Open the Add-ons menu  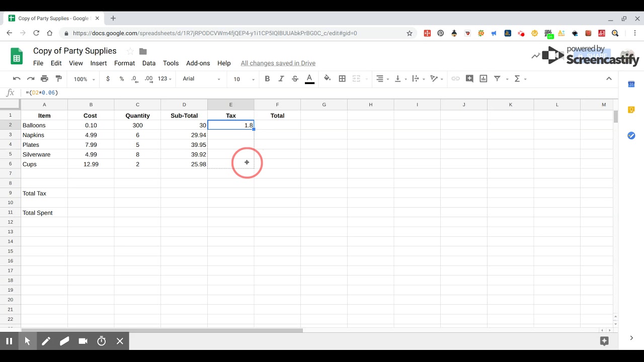pyautogui.click(x=198, y=63)
